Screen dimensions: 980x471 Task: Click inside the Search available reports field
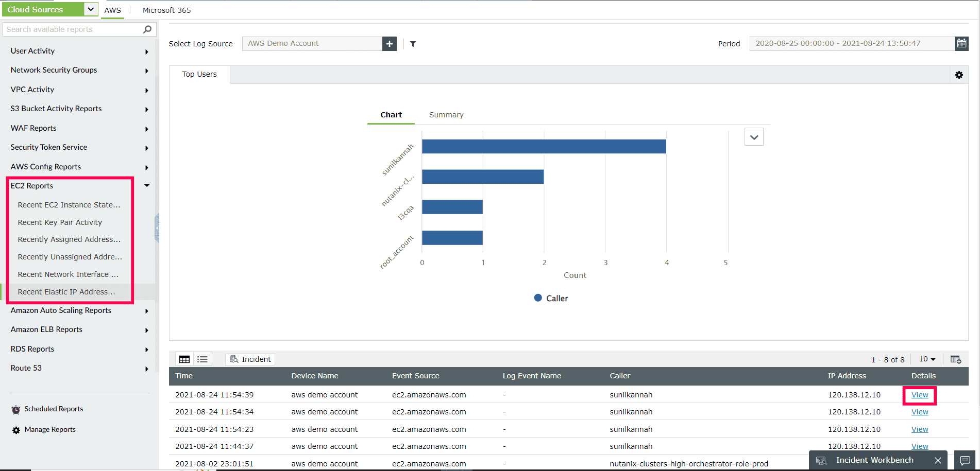[x=72, y=29]
